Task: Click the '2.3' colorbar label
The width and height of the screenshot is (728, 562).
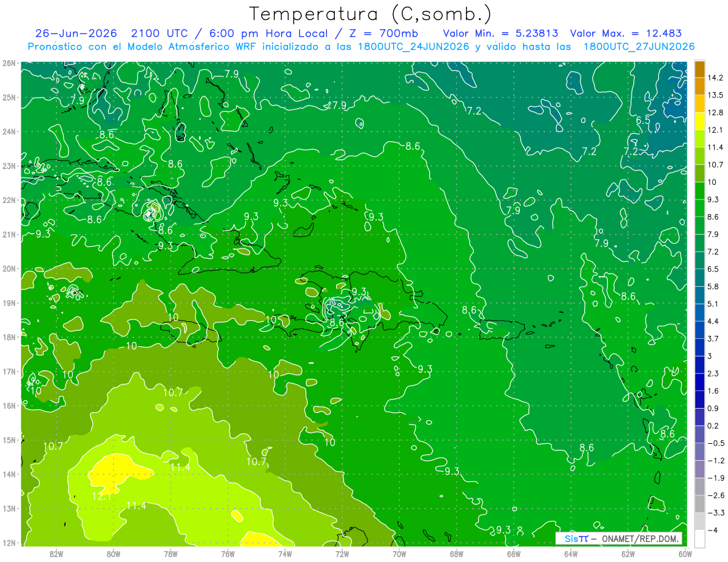Action: click(x=713, y=373)
